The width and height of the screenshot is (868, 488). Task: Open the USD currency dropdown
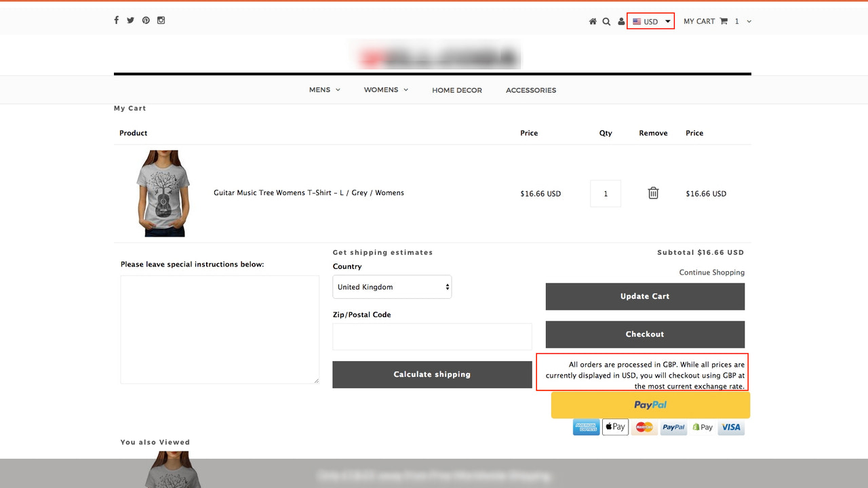[650, 21]
